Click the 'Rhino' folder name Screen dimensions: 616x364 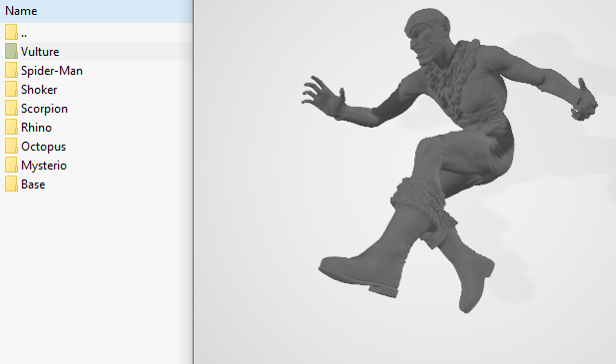[36, 128]
